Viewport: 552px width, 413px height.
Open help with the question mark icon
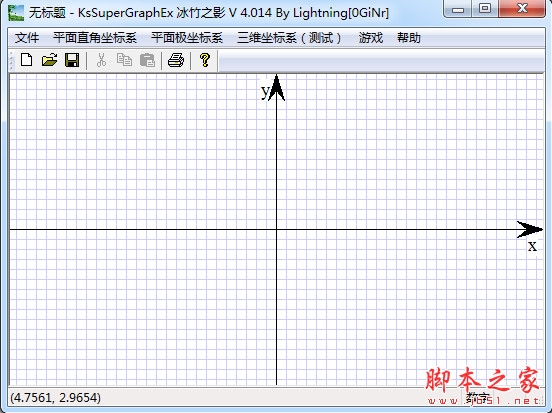click(x=205, y=60)
